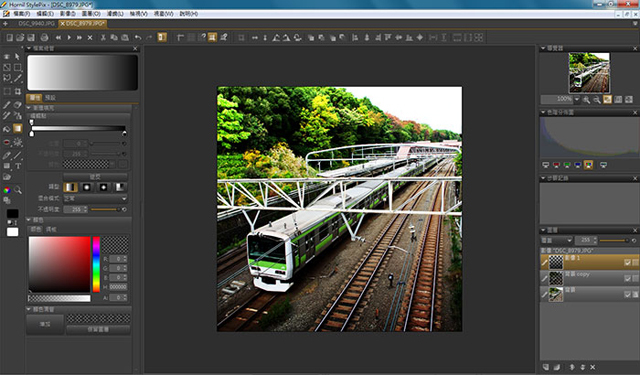
Task: Open the Help (H) menu
Action: point(189,14)
